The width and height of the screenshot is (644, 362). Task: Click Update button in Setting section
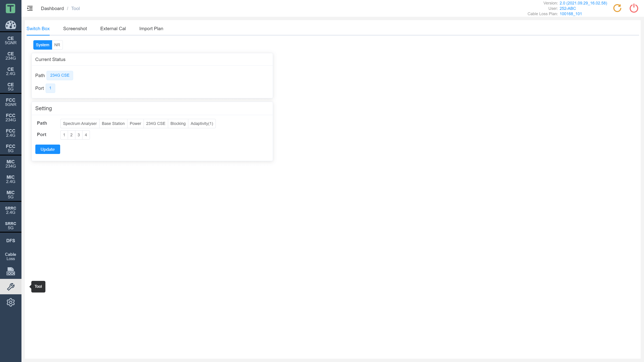click(47, 149)
